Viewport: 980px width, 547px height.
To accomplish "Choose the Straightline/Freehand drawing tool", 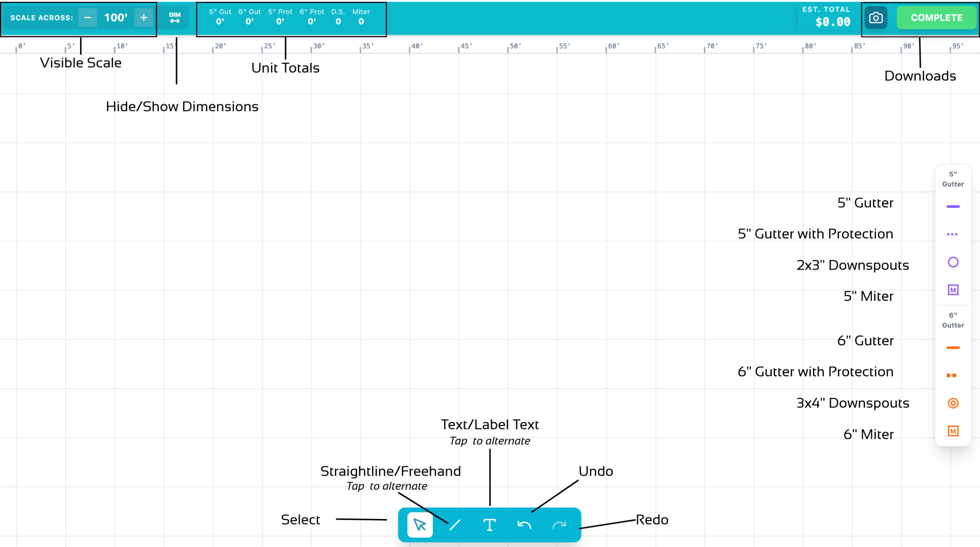I will (455, 525).
